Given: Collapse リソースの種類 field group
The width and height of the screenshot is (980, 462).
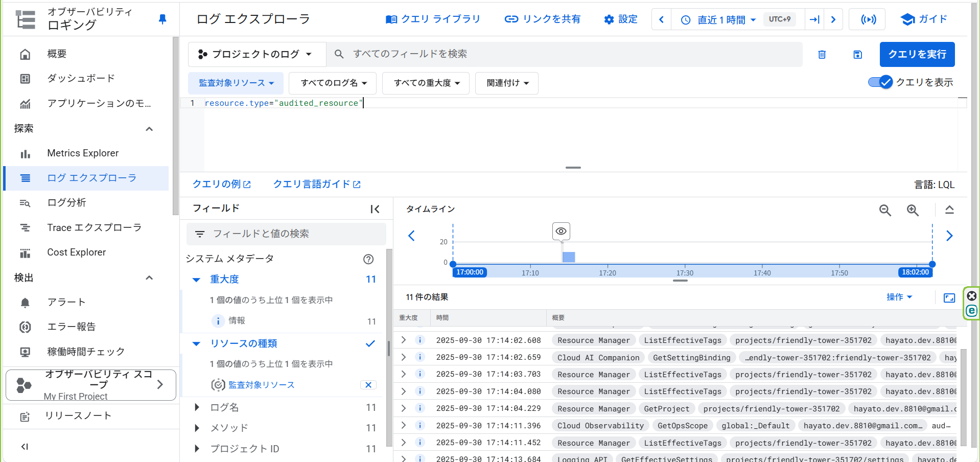Looking at the screenshot, I should tap(196, 344).
